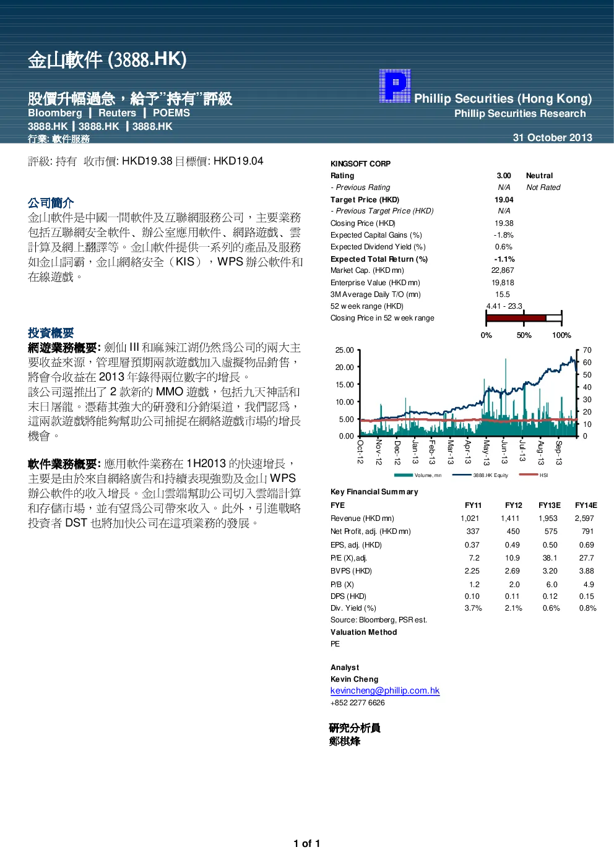
Task: Click the date "31 October 2013"
Action: tap(553, 137)
